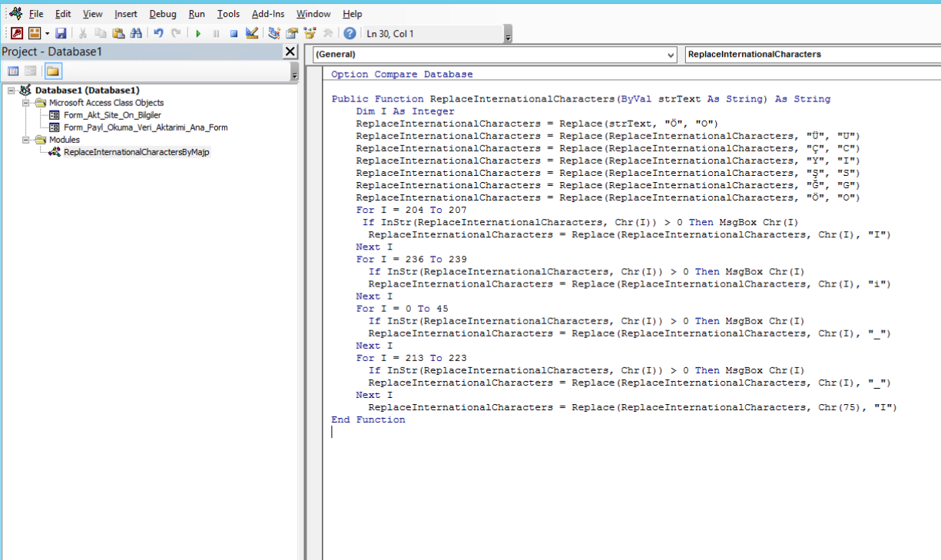This screenshot has width=941, height=560.
Task: Open the (General) object dropdown
Action: tap(670, 55)
